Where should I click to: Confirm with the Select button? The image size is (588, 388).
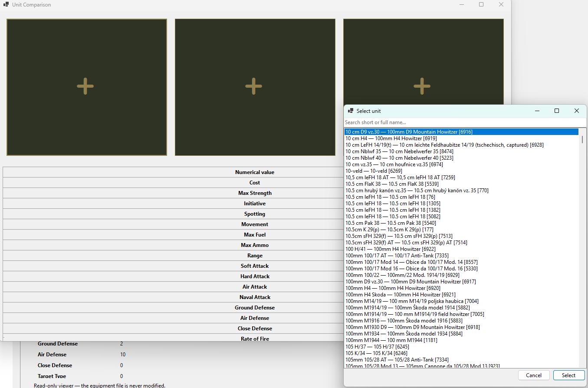point(568,375)
